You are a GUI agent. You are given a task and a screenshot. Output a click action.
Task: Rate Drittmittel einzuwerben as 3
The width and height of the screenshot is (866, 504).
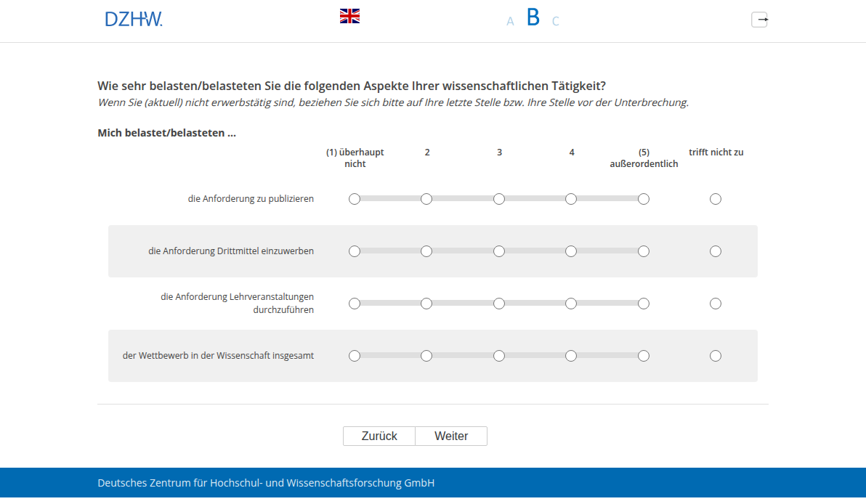[x=499, y=251]
